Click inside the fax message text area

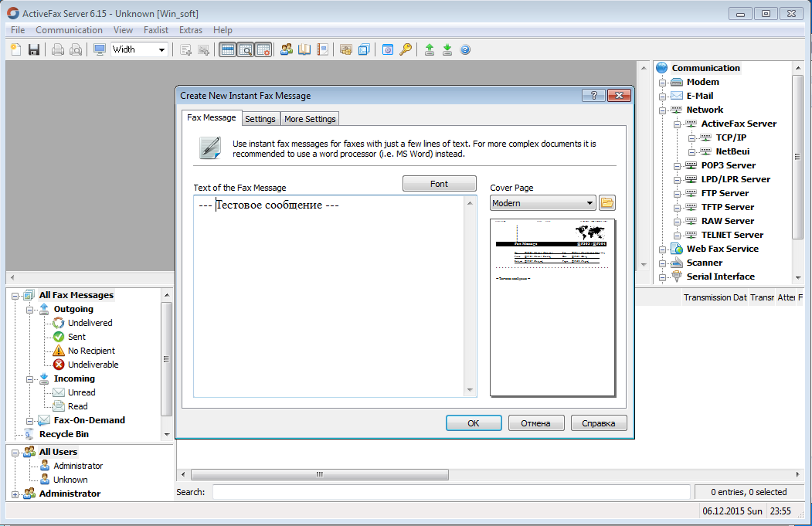click(x=330, y=296)
